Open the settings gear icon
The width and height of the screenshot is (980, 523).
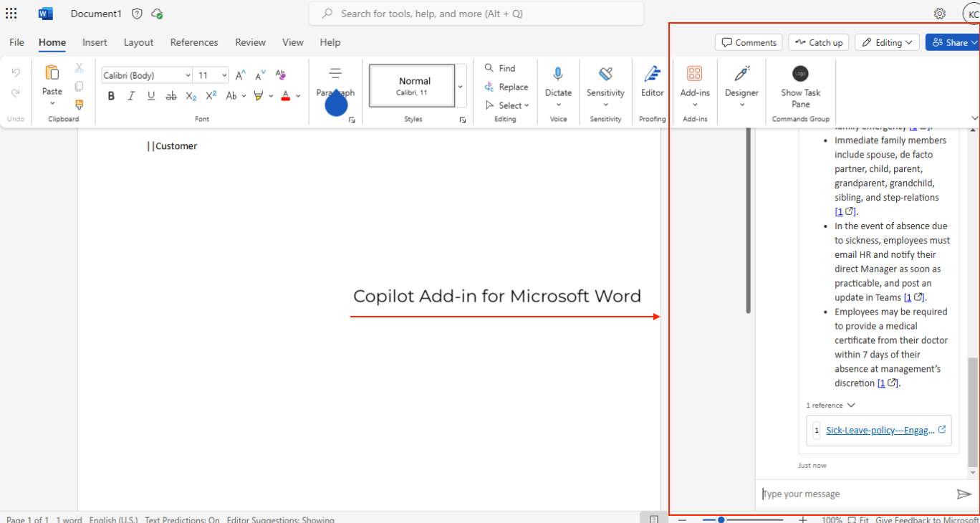[x=939, y=14]
